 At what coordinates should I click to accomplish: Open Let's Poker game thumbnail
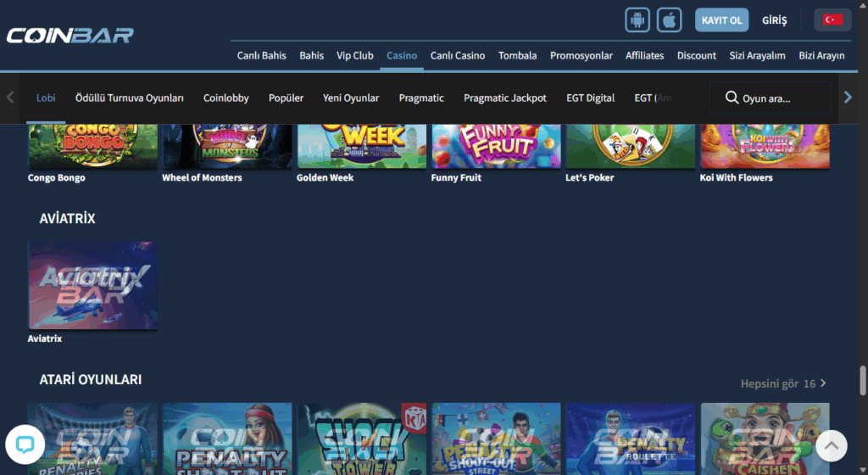[x=631, y=146]
